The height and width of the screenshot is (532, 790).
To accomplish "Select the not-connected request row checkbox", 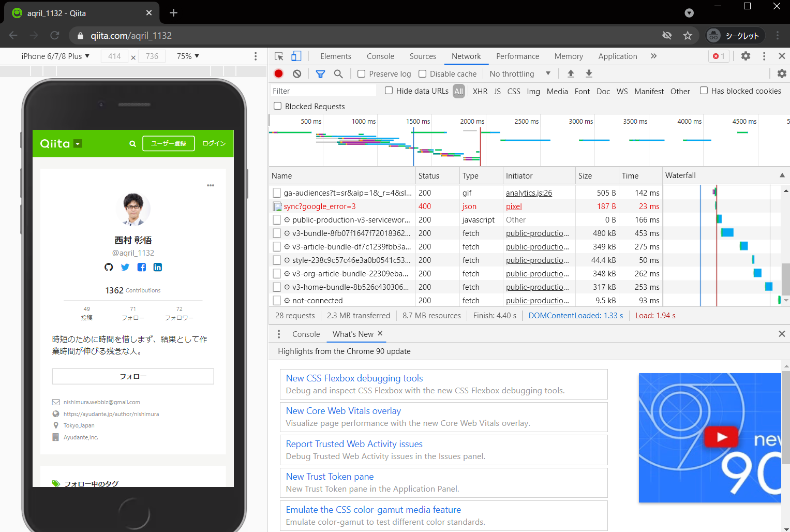I will coord(277,301).
